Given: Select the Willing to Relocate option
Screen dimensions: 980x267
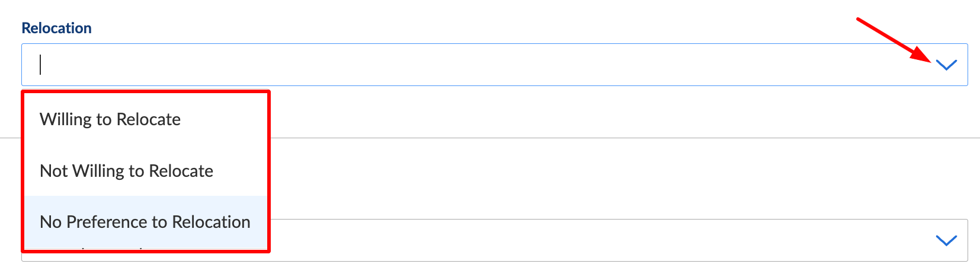Looking at the screenshot, I should [110, 119].
